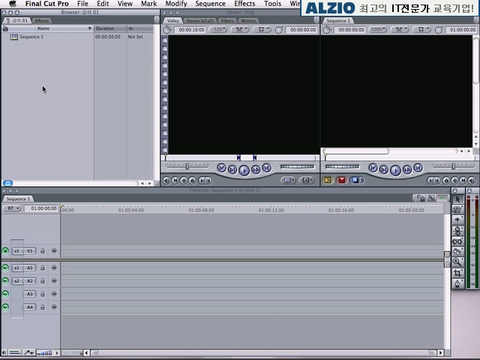
Task: Play the clip in the Viewer
Action: 244,170
